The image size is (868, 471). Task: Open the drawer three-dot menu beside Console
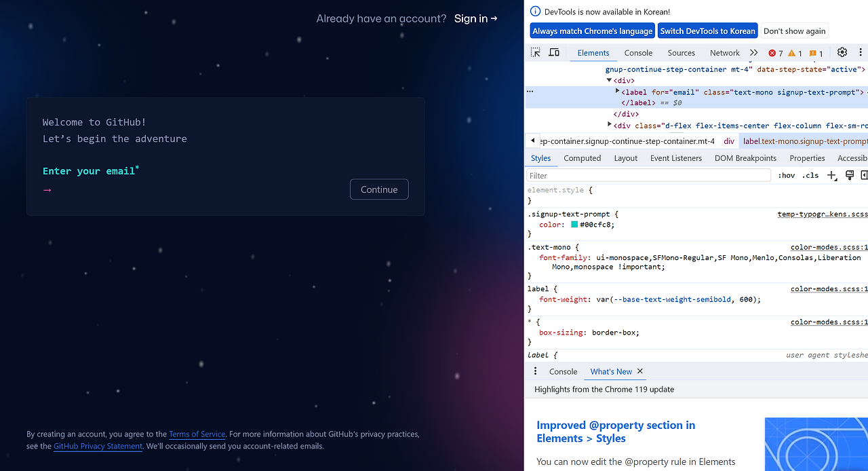point(535,371)
